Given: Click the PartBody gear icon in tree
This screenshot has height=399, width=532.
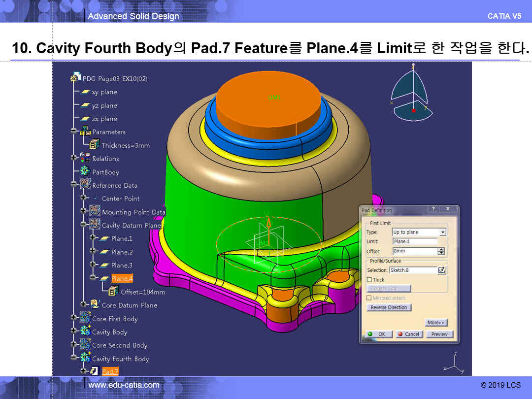Looking at the screenshot, I should point(85,172).
